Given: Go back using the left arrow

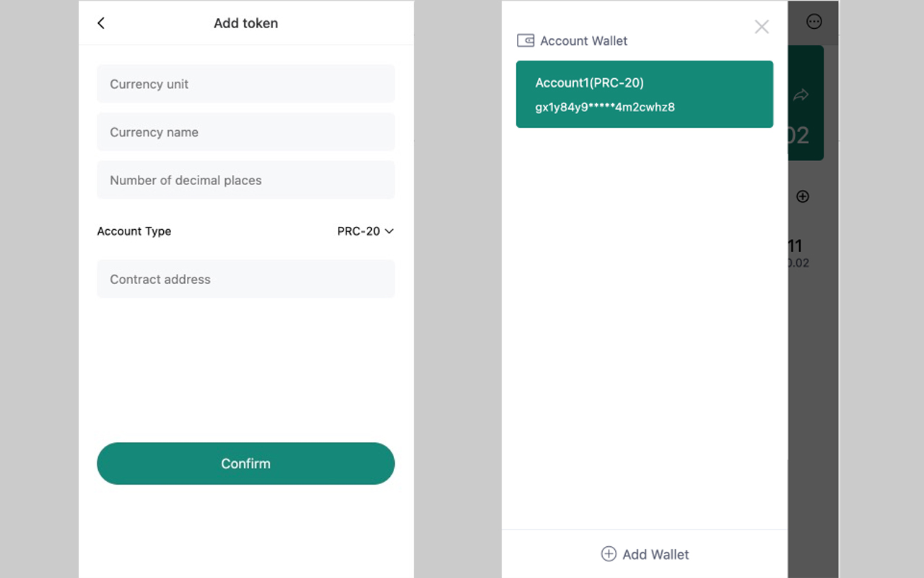Looking at the screenshot, I should pos(101,23).
